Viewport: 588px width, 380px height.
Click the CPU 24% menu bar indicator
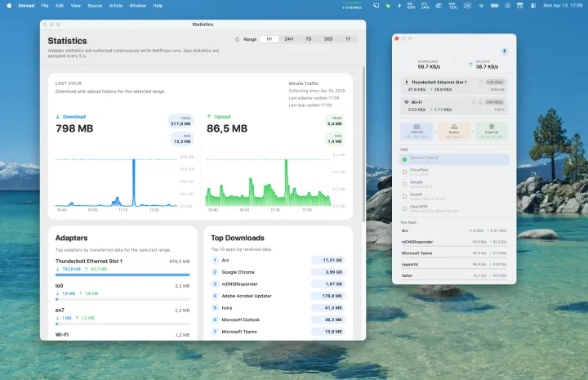tap(425, 6)
